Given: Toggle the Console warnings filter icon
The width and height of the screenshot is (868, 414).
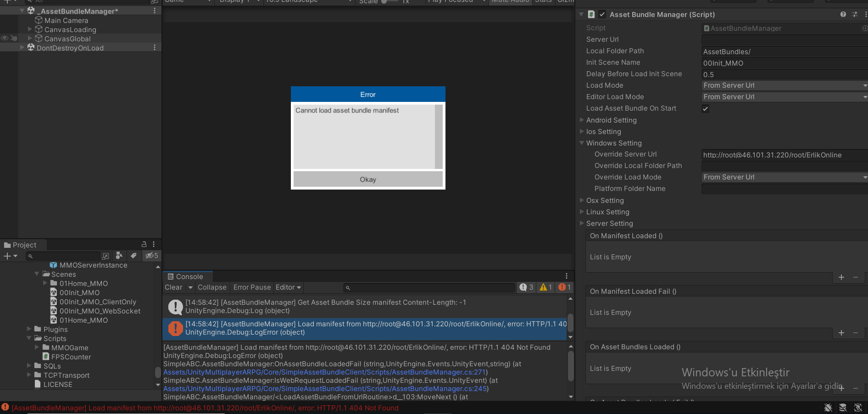Looking at the screenshot, I should (x=544, y=287).
